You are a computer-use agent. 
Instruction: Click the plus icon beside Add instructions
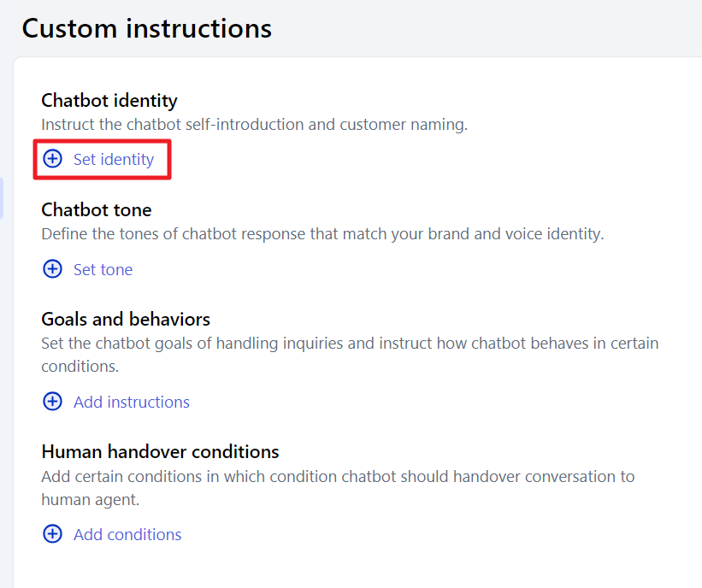pyautogui.click(x=52, y=402)
